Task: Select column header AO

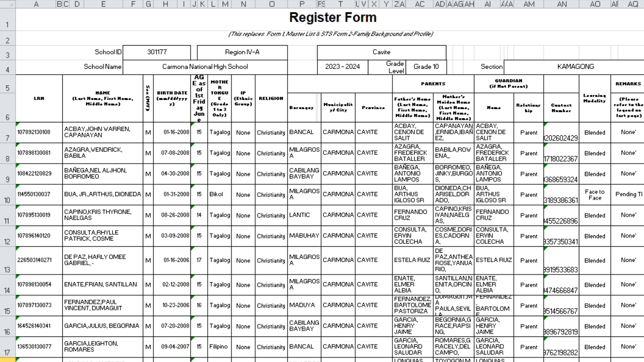Action: 595,4
